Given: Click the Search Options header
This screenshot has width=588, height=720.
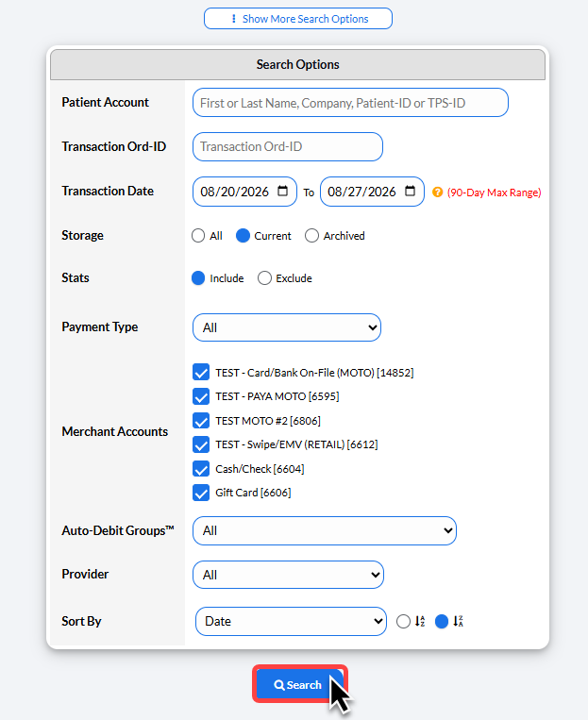Looking at the screenshot, I should tap(297, 65).
